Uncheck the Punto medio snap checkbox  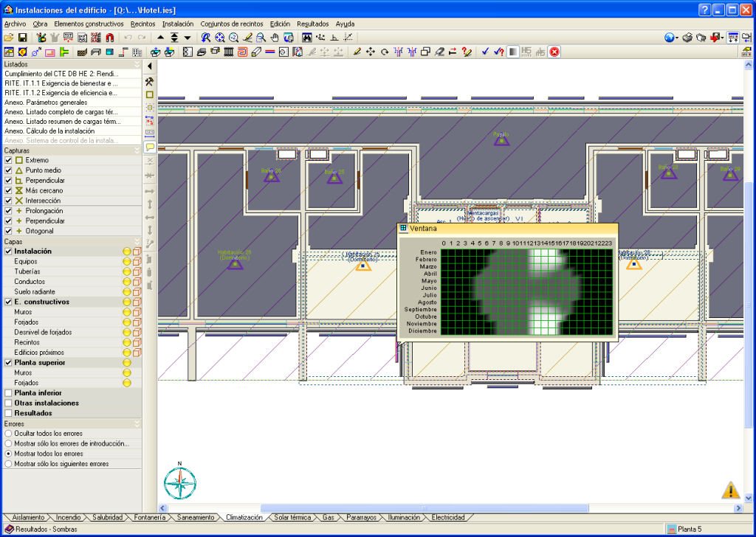pyautogui.click(x=8, y=170)
